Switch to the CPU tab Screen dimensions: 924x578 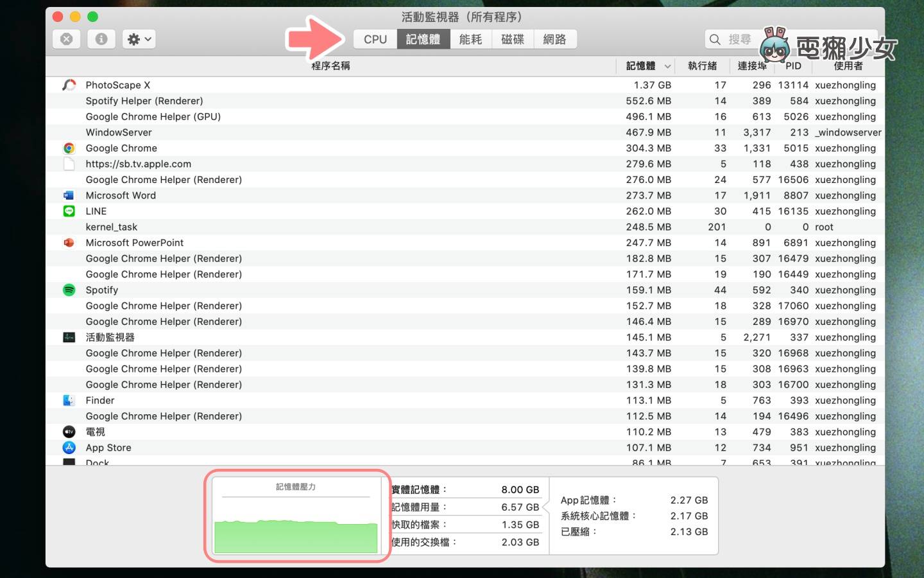(375, 39)
